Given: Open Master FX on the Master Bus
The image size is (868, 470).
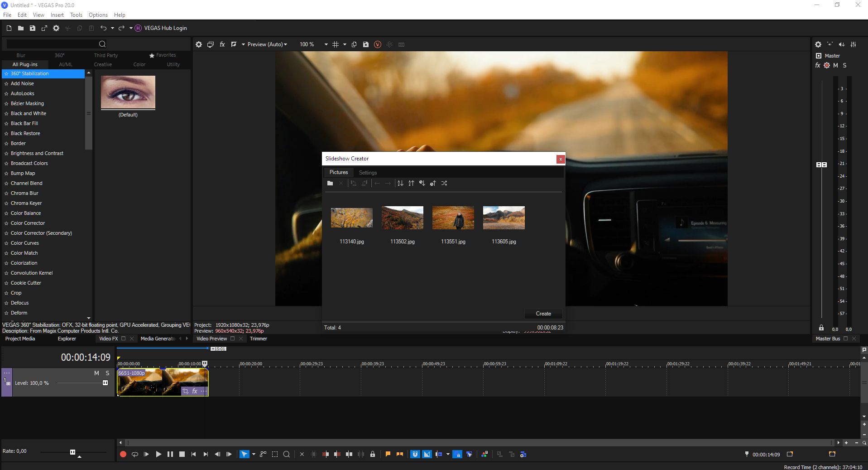Looking at the screenshot, I should (818, 65).
